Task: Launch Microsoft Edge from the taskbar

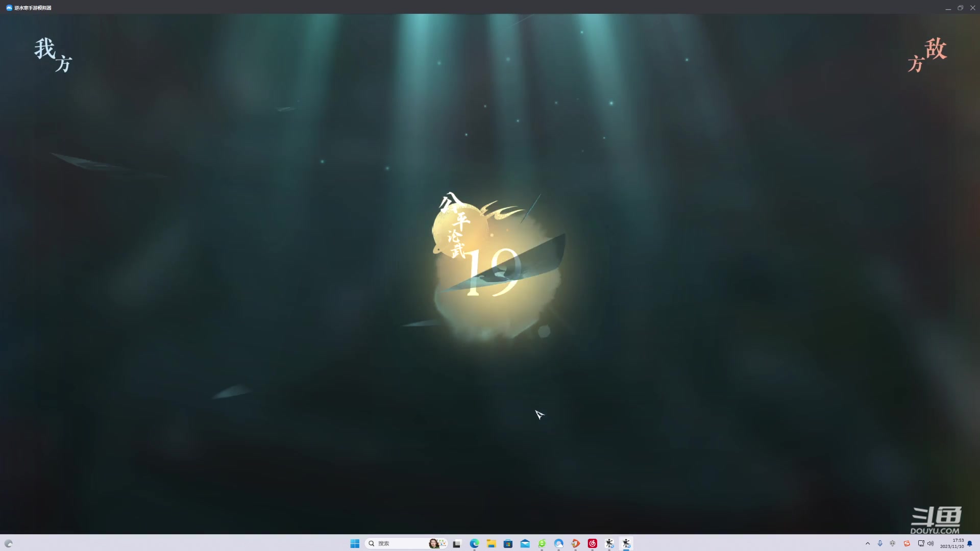Action: (474, 543)
